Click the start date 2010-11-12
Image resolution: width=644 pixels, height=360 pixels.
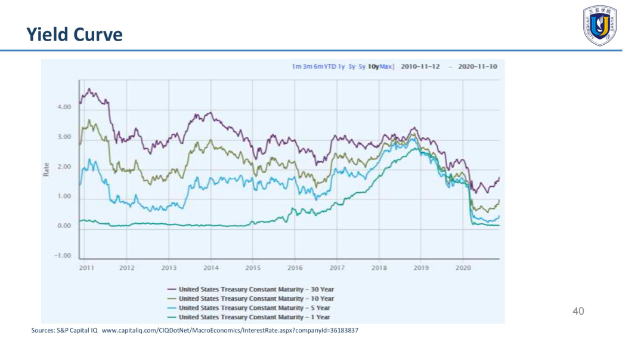click(420, 66)
